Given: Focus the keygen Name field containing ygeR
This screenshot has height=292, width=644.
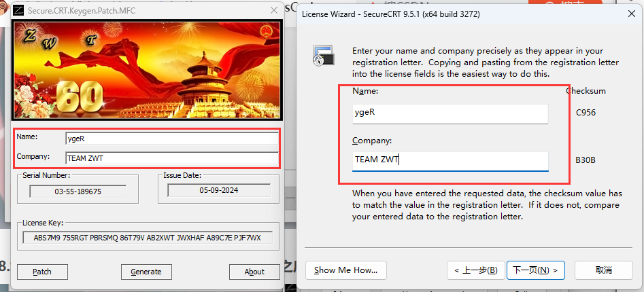Looking at the screenshot, I should [171, 139].
